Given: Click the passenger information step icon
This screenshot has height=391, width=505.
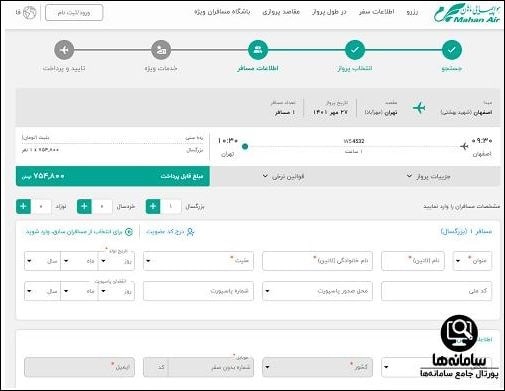Looking at the screenshot, I should (x=258, y=50).
